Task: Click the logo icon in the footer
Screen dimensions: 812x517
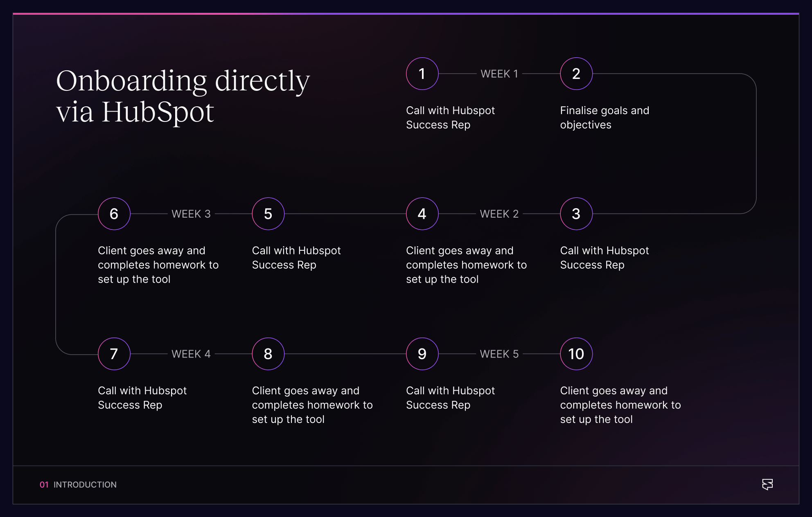Action: pos(767,484)
